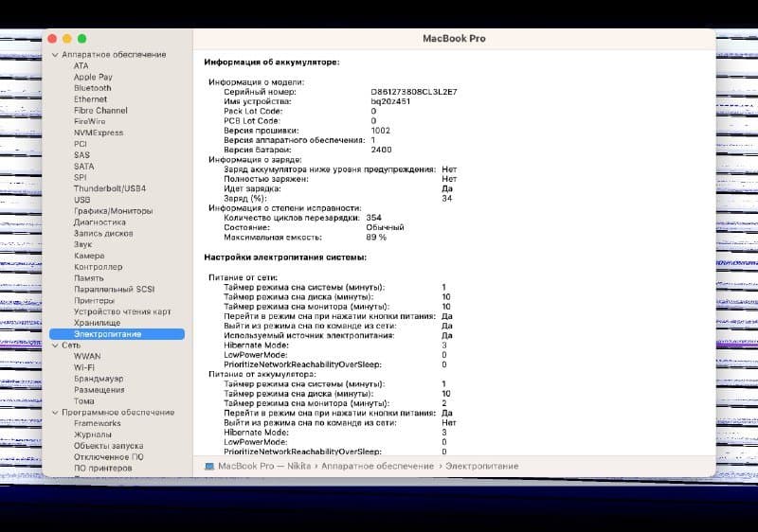Open ПО принтеров entry
The width and height of the screenshot is (758, 532).
102,468
